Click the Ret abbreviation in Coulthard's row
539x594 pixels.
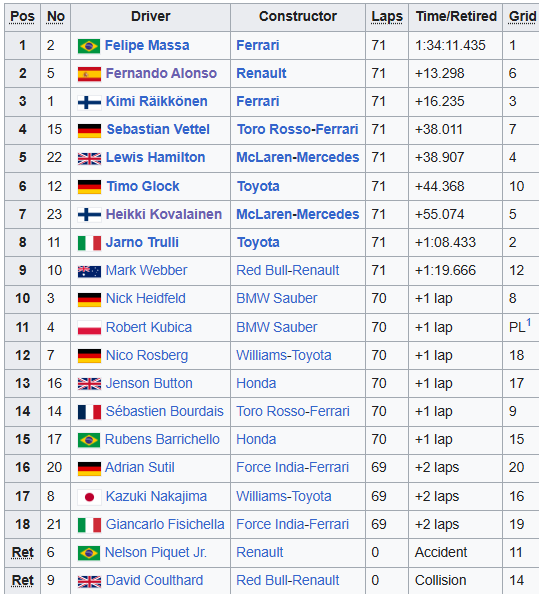(23, 580)
